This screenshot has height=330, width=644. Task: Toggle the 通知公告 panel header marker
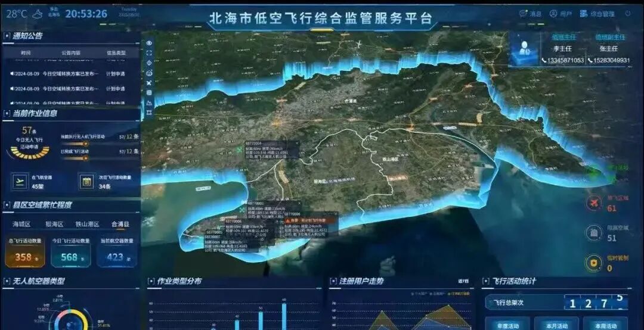tap(7, 36)
